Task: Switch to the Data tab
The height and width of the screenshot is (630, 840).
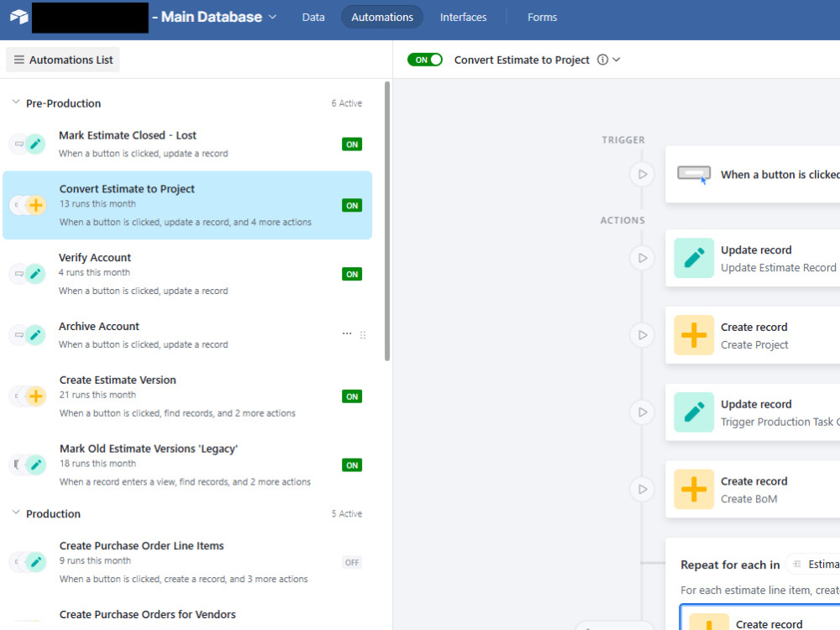Action: click(x=313, y=17)
